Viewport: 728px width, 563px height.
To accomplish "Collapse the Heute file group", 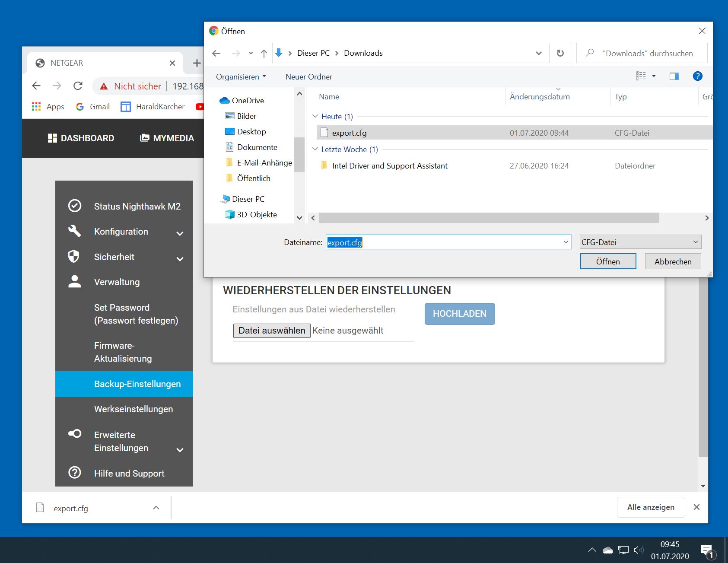I will pyautogui.click(x=315, y=117).
